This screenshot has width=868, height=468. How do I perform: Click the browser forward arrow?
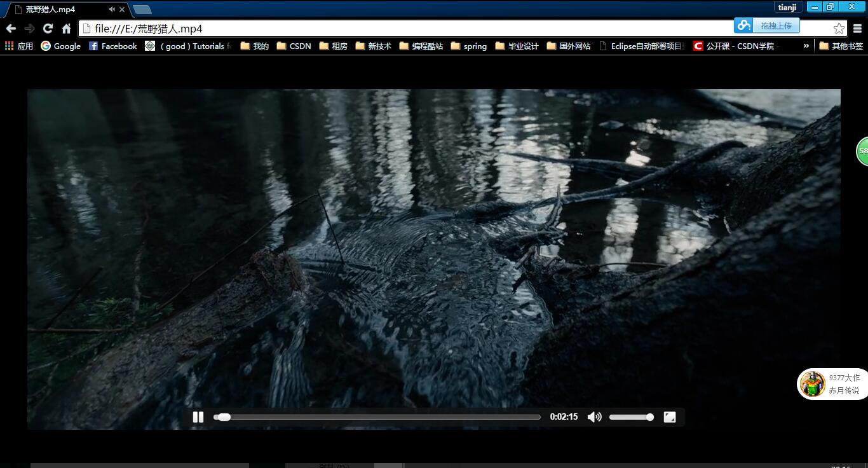(29, 29)
